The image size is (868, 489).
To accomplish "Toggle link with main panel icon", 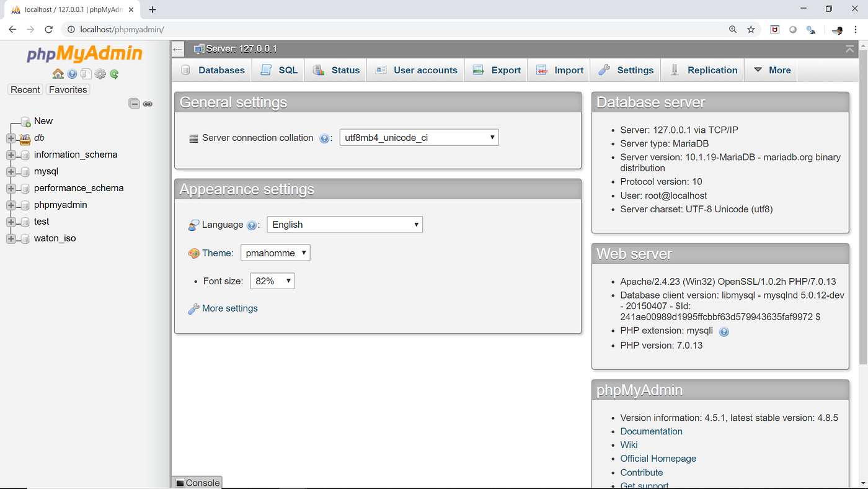I will tap(148, 104).
